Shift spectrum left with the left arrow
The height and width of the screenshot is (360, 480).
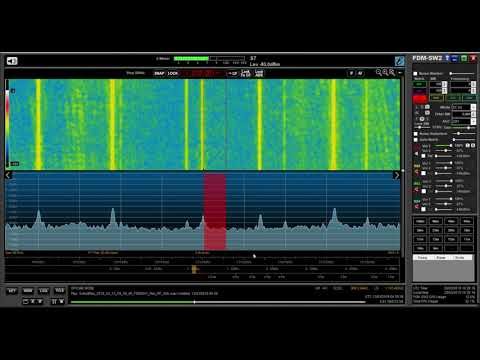click(x=8, y=175)
